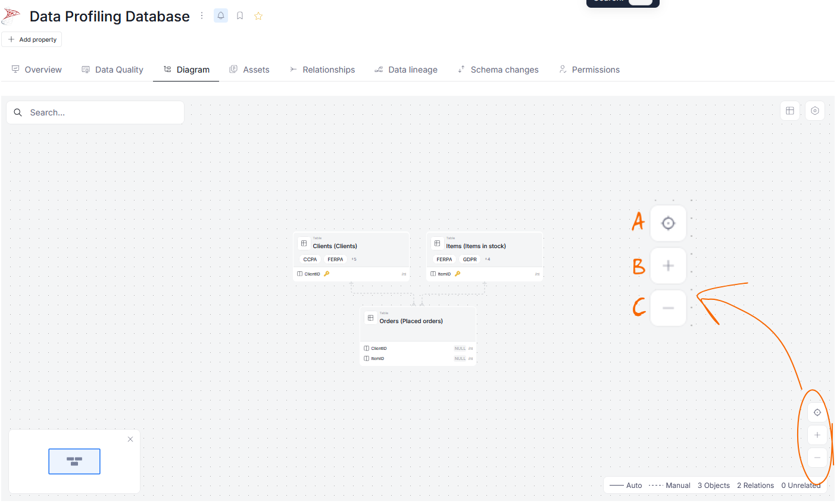
Task: Click the key icon next to ClientID
Action: [x=326, y=274]
